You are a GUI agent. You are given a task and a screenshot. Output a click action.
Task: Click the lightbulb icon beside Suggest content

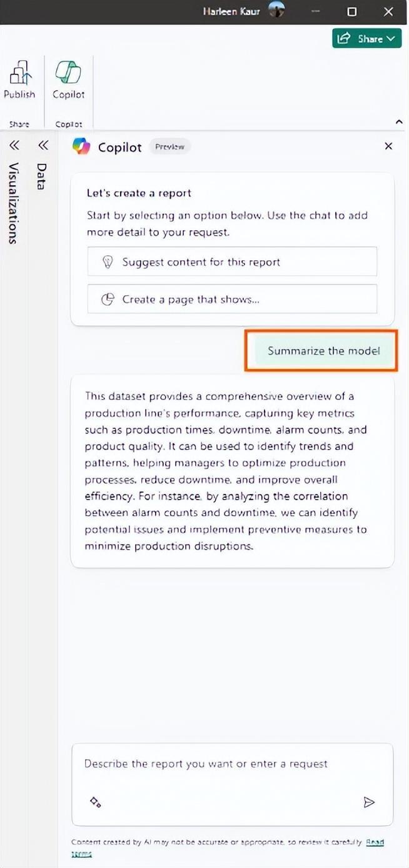108,262
